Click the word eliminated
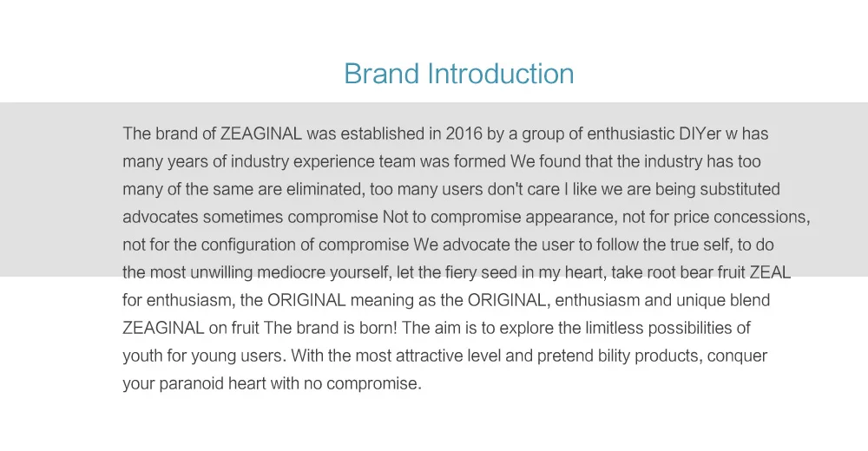The height and width of the screenshot is (451, 868). pos(325,189)
